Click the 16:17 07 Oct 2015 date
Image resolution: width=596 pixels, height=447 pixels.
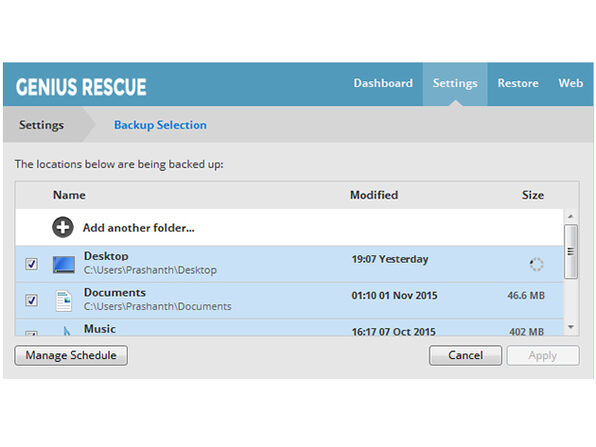[x=393, y=332]
